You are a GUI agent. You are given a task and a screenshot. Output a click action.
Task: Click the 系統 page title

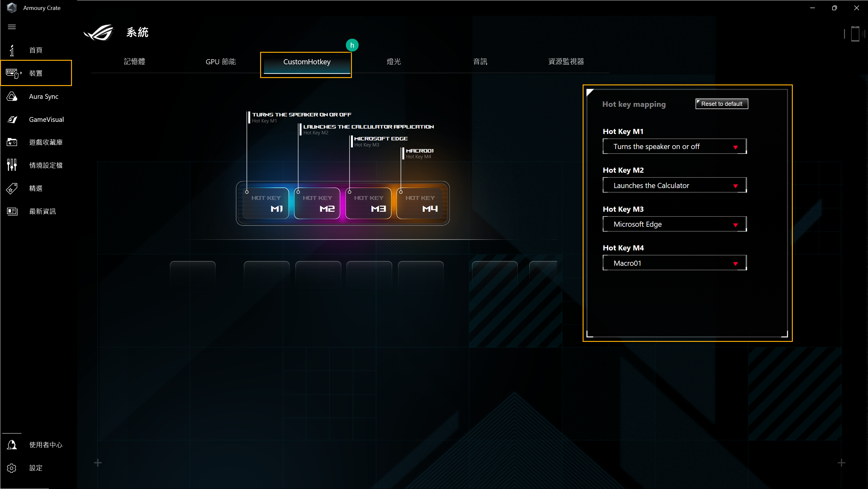pyautogui.click(x=137, y=32)
